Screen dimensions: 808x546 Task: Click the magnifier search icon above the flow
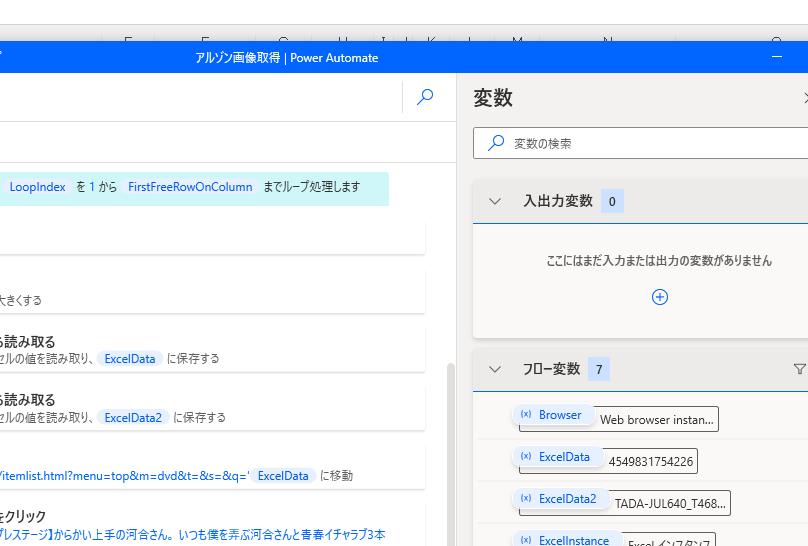click(x=425, y=97)
